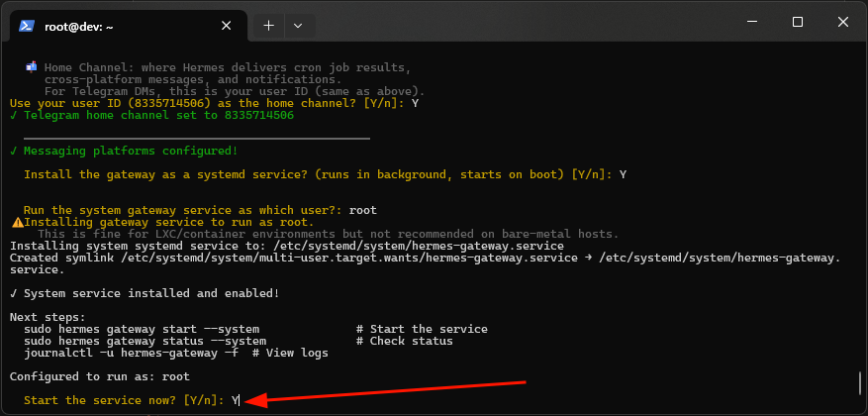Open a new terminal tab with the plus button
The image size is (868, 416).
(x=268, y=26)
